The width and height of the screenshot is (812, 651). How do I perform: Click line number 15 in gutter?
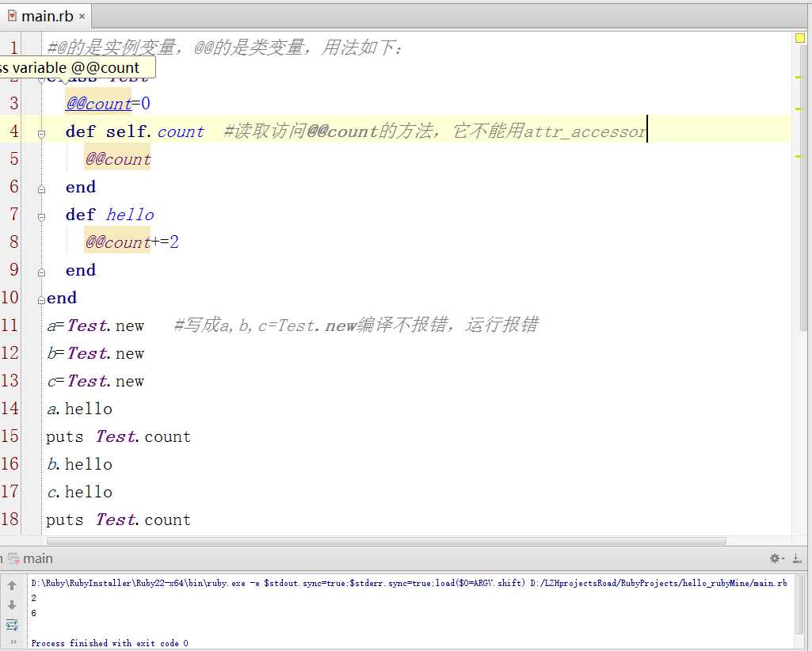(10, 436)
